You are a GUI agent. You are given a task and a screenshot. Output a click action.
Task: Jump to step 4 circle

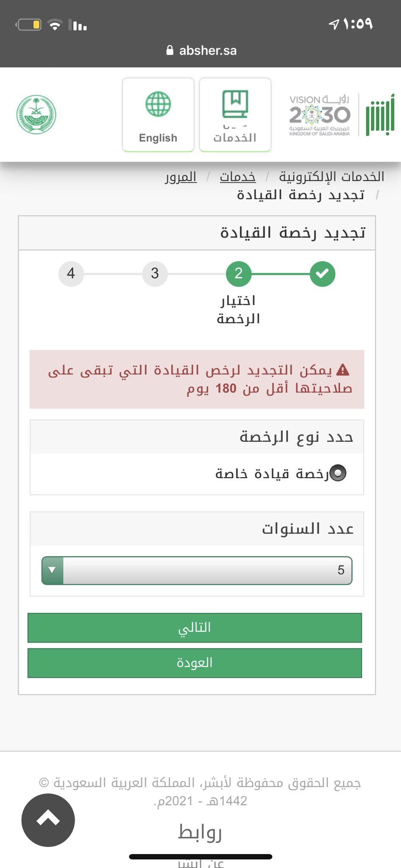tap(71, 274)
